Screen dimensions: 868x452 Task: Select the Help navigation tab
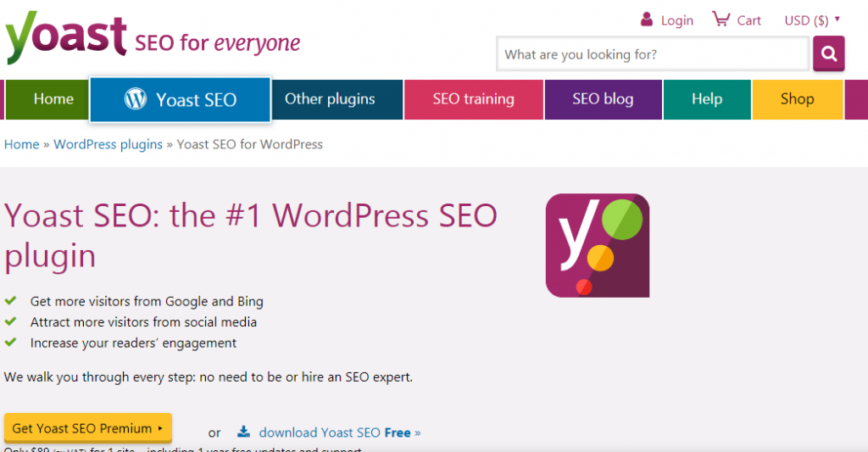(x=706, y=99)
